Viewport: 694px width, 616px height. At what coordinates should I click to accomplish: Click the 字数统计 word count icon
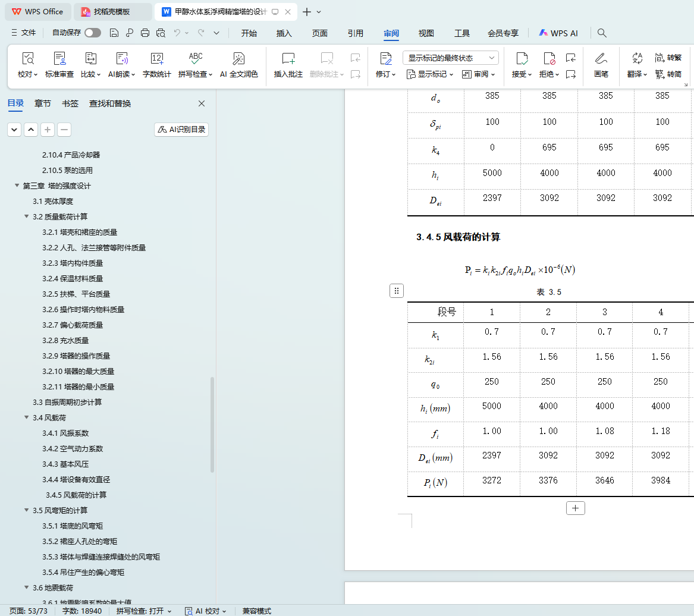coord(157,58)
